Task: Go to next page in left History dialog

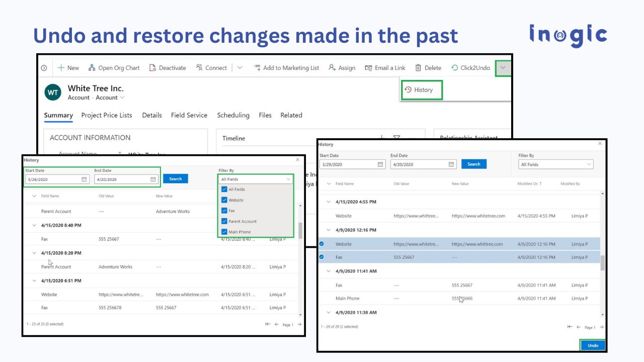Action: point(299,324)
